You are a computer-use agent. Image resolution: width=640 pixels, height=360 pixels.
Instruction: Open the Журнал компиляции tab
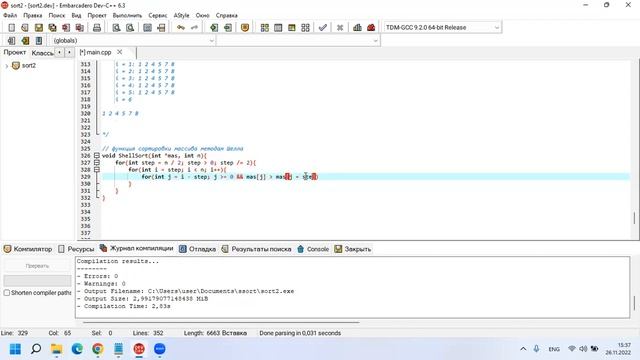(x=137, y=248)
